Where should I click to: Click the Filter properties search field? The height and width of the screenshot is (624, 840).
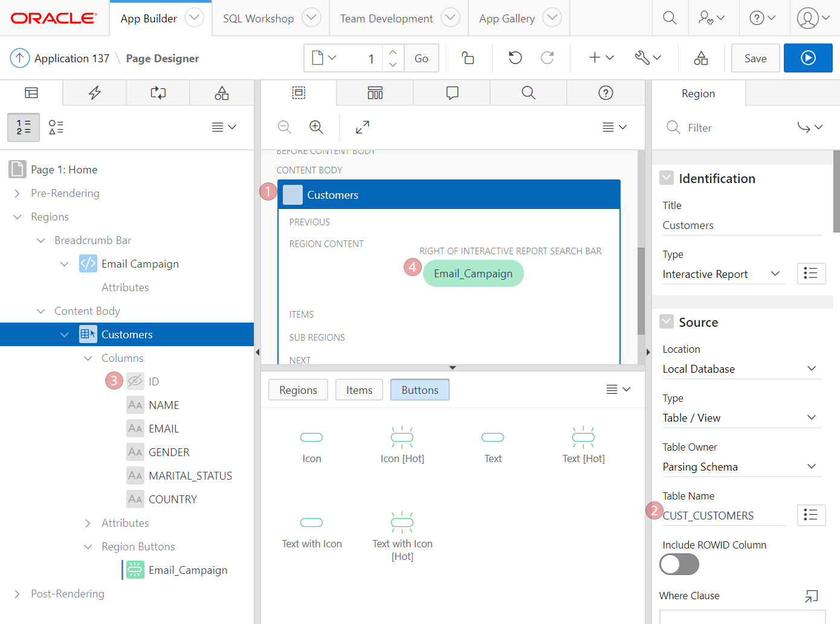(725, 127)
